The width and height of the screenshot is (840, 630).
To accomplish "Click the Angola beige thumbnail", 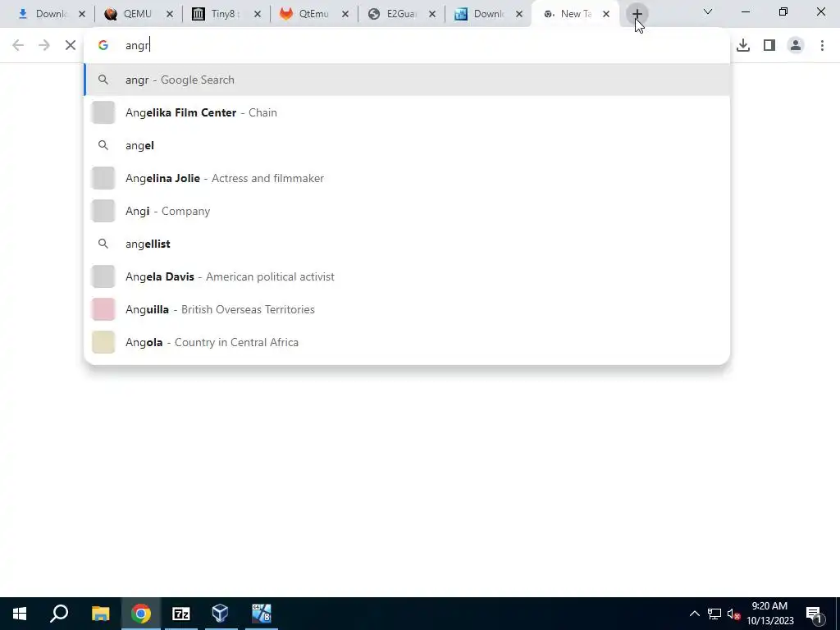I will (x=103, y=342).
